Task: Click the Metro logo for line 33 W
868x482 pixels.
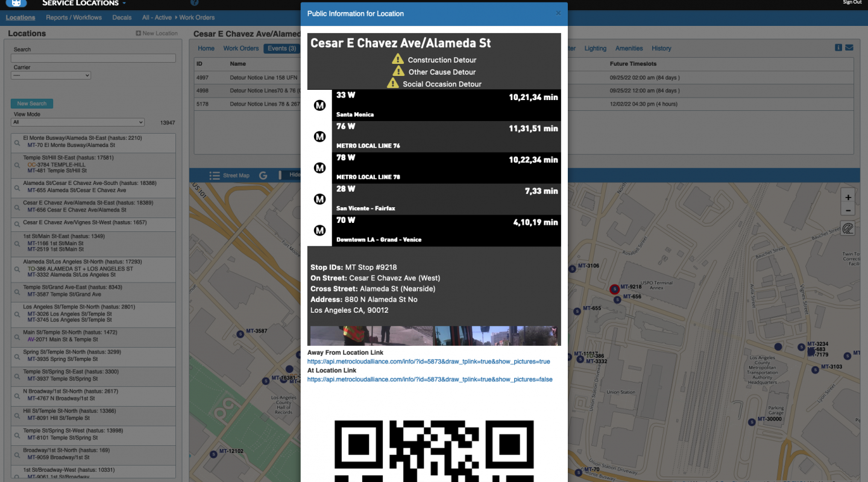Action: [x=320, y=105]
